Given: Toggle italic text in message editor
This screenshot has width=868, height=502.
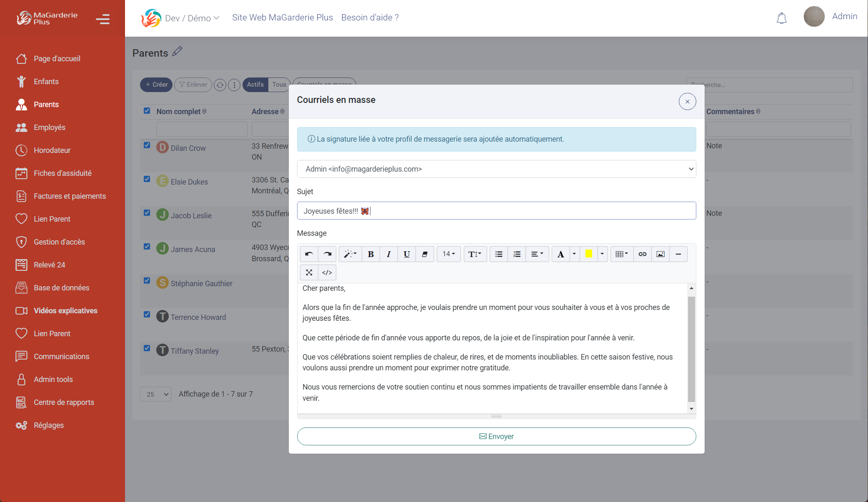Looking at the screenshot, I should 388,254.
